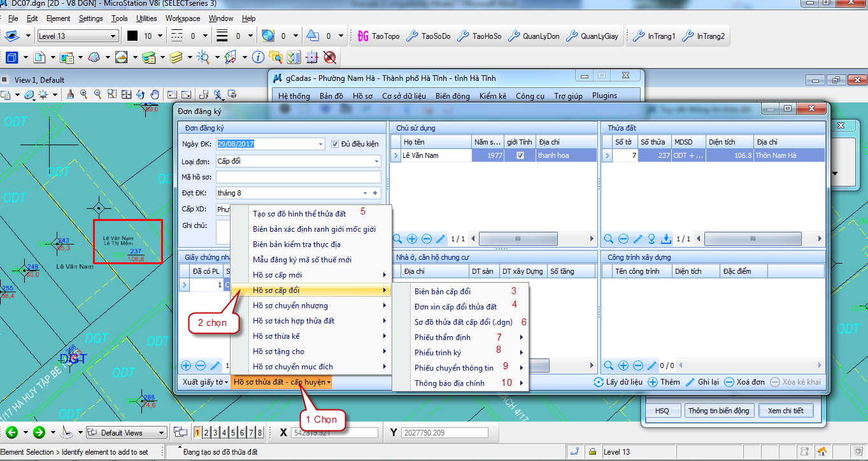
Task: Select the Pan View hand tool
Action: click(154, 95)
